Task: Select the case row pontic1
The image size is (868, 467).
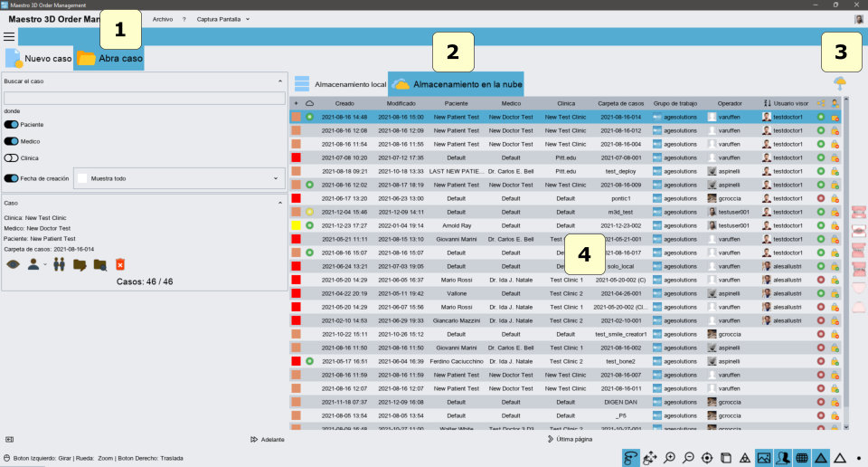Action: click(x=566, y=198)
